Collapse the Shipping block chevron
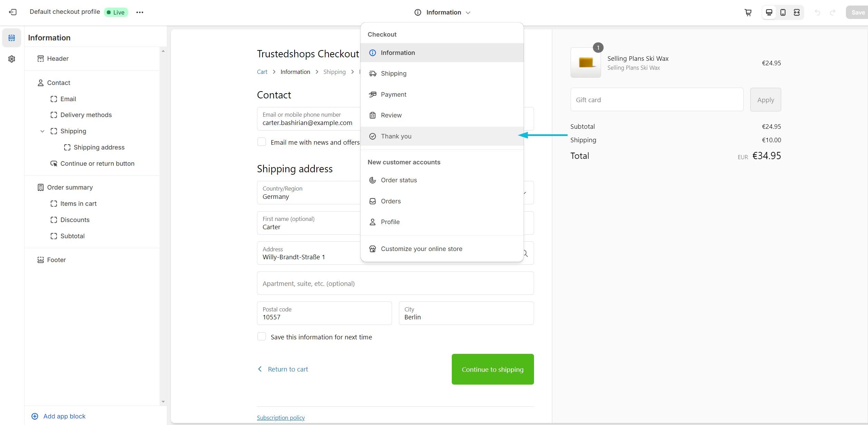The height and width of the screenshot is (425, 868). (42, 131)
